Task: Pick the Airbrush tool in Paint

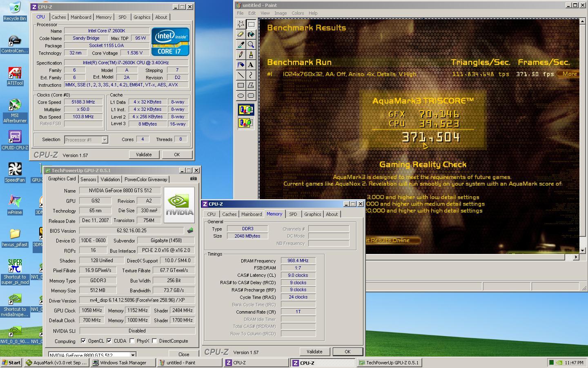Action: click(241, 65)
